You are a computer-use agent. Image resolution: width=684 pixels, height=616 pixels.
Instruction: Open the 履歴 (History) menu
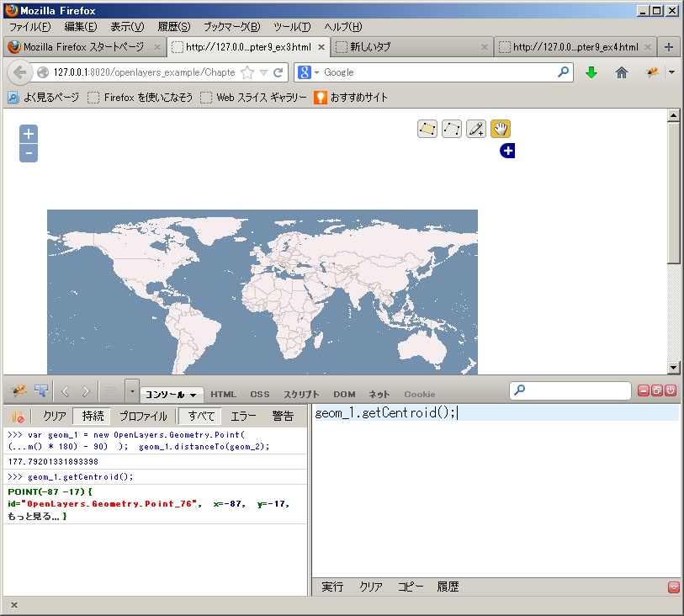coord(173,27)
